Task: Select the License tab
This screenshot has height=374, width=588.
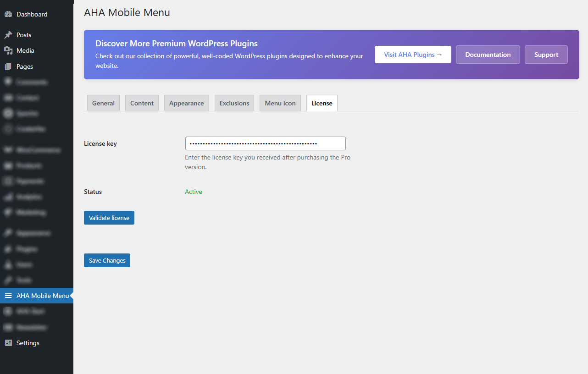Action: point(322,103)
